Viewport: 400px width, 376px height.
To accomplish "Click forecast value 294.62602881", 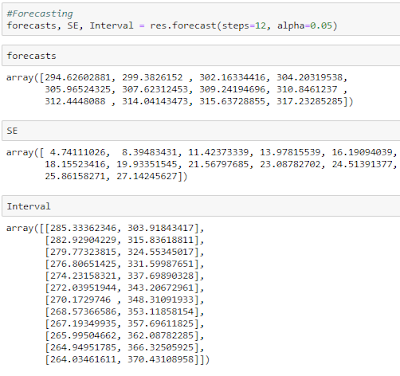I will click(x=78, y=77).
